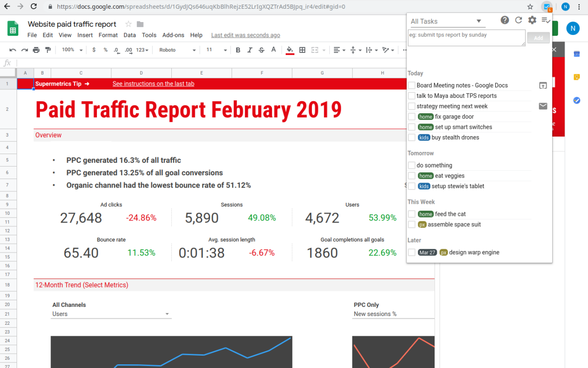Open the Format menu
The height and width of the screenshot is (368, 588).
(x=108, y=35)
